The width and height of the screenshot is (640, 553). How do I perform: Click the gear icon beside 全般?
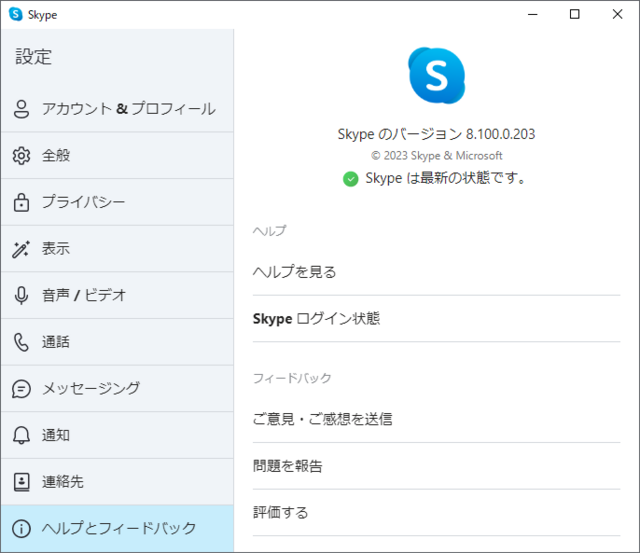[21, 155]
